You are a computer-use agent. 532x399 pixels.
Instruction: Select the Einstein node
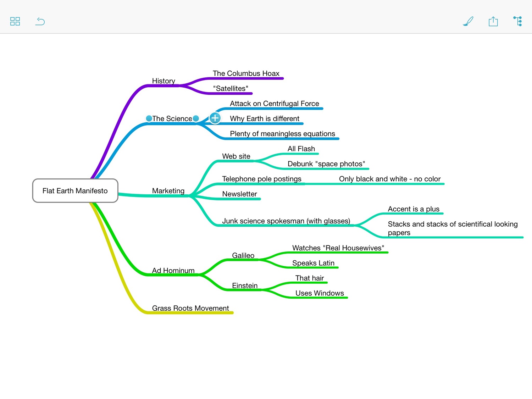pos(245,286)
